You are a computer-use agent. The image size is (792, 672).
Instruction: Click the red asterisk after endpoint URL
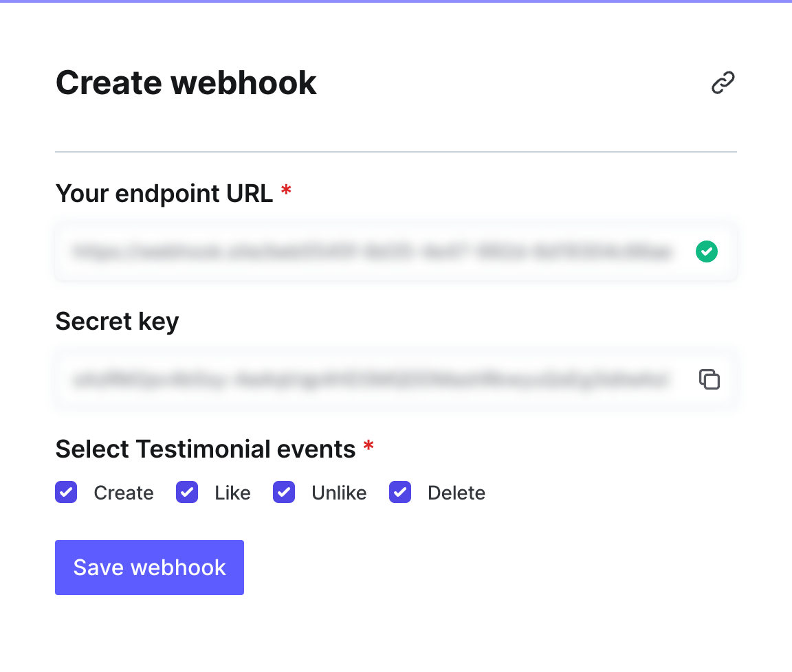tap(287, 192)
